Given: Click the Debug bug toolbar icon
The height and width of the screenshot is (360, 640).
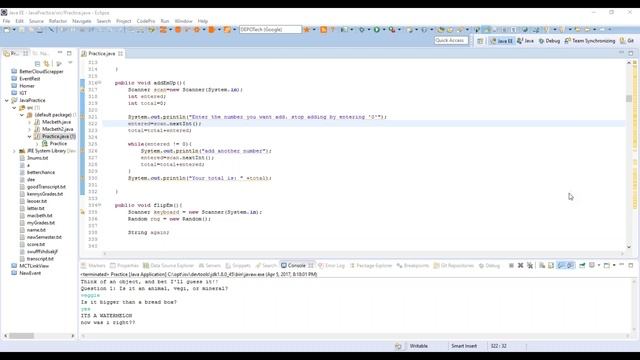Looking at the screenshot, I should tap(361, 29).
